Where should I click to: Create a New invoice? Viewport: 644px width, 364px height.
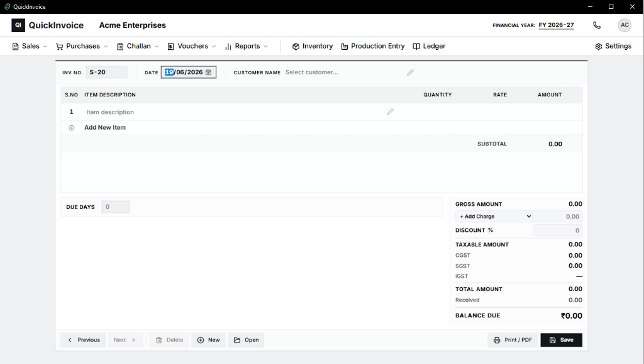pos(208,340)
